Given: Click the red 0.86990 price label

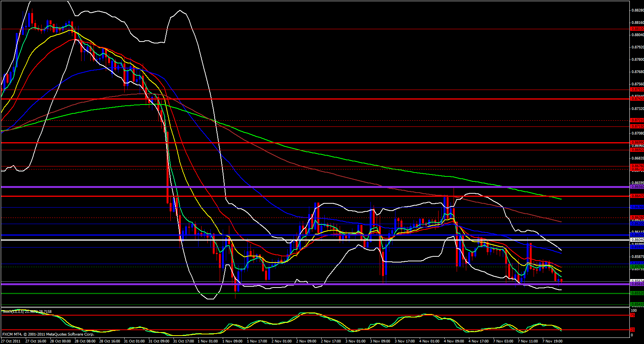Looking at the screenshot, I should [x=637, y=143].
